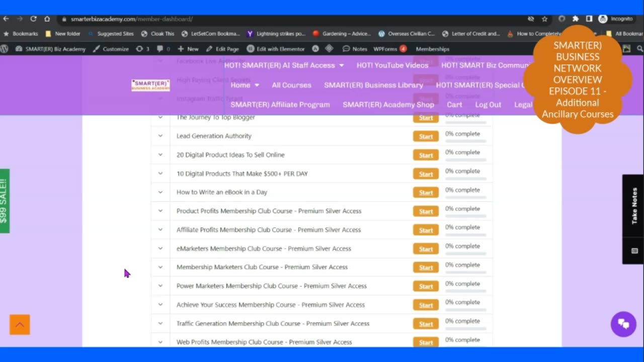The height and width of the screenshot is (362, 644).
Task: Open SMART(ER) Biz Academy admin bar menu
Action: pos(50,49)
